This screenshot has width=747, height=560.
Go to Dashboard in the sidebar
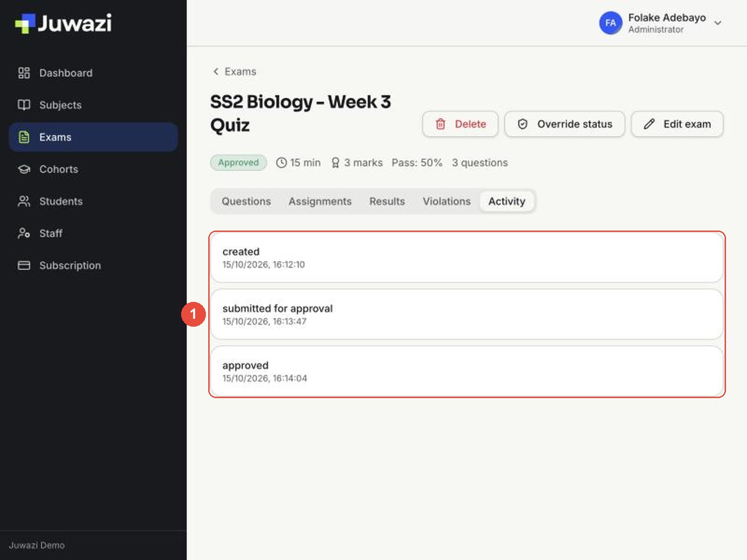(x=93, y=73)
